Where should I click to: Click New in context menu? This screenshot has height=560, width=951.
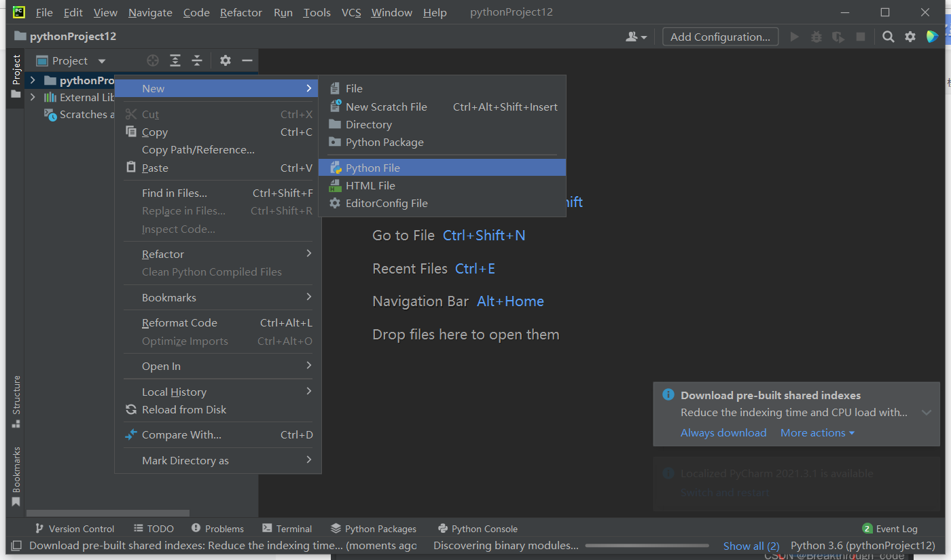217,88
